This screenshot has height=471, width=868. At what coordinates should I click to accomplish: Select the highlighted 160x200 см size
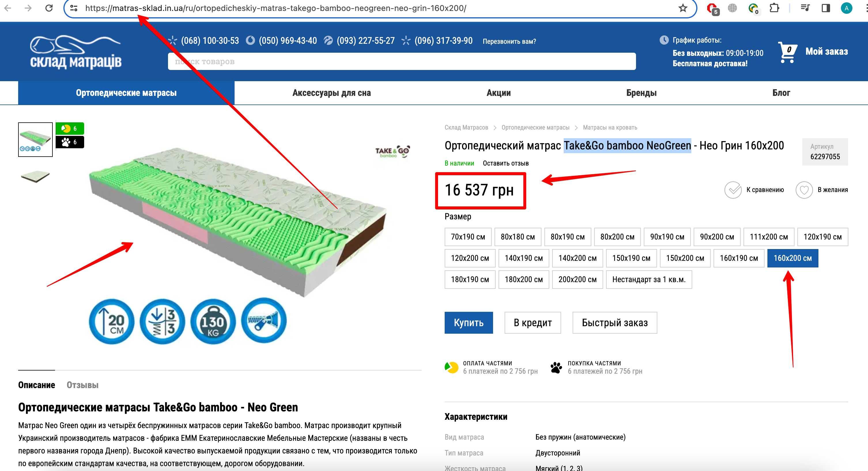click(x=793, y=258)
